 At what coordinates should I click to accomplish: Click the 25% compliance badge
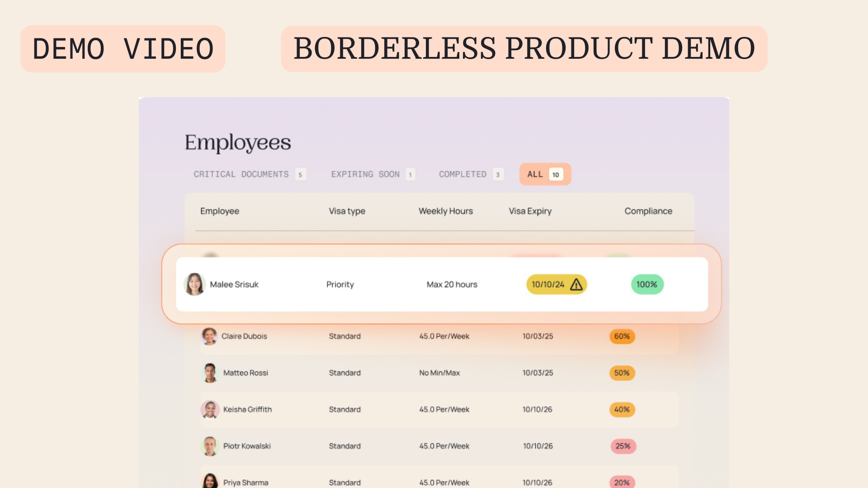point(623,446)
